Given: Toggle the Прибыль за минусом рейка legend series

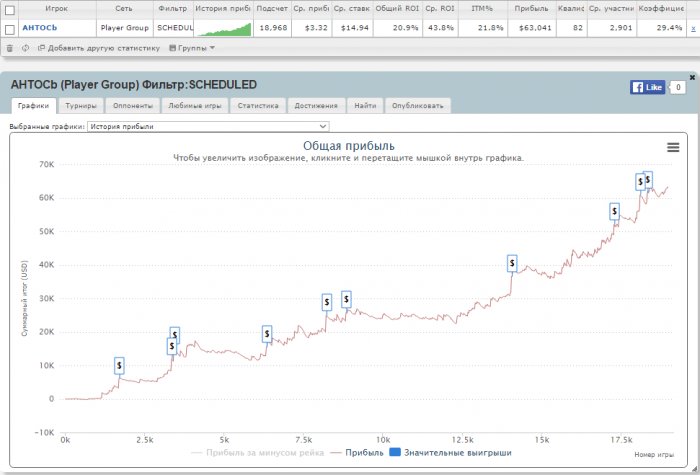Looking at the screenshot, I should pos(257,453).
